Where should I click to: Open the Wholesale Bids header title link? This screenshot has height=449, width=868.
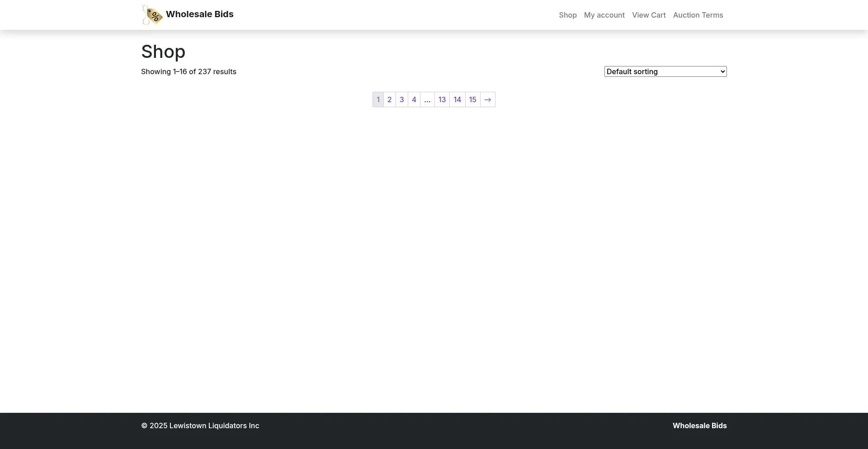(199, 14)
